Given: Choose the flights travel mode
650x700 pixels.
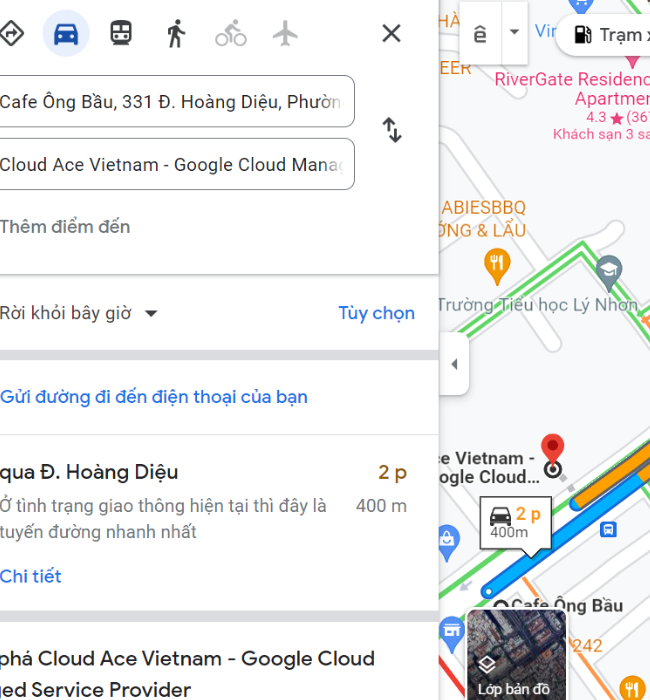Looking at the screenshot, I should [x=285, y=33].
